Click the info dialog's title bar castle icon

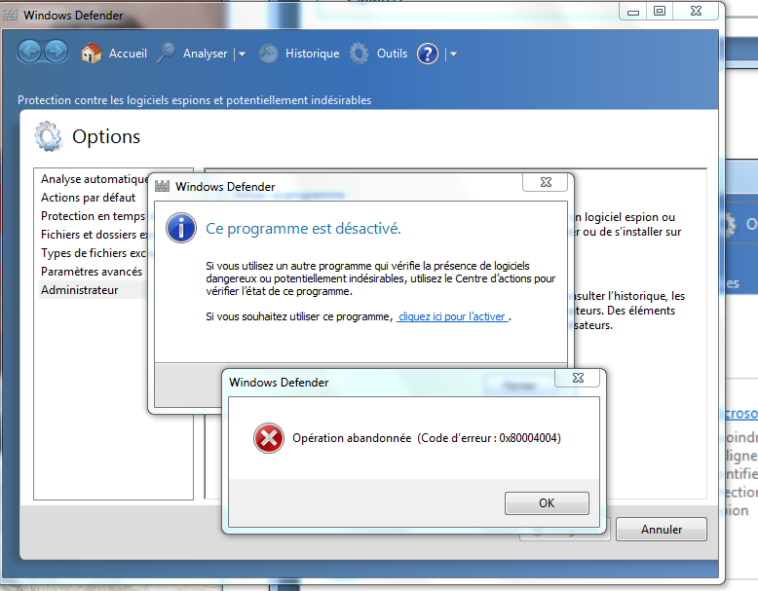[162, 187]
